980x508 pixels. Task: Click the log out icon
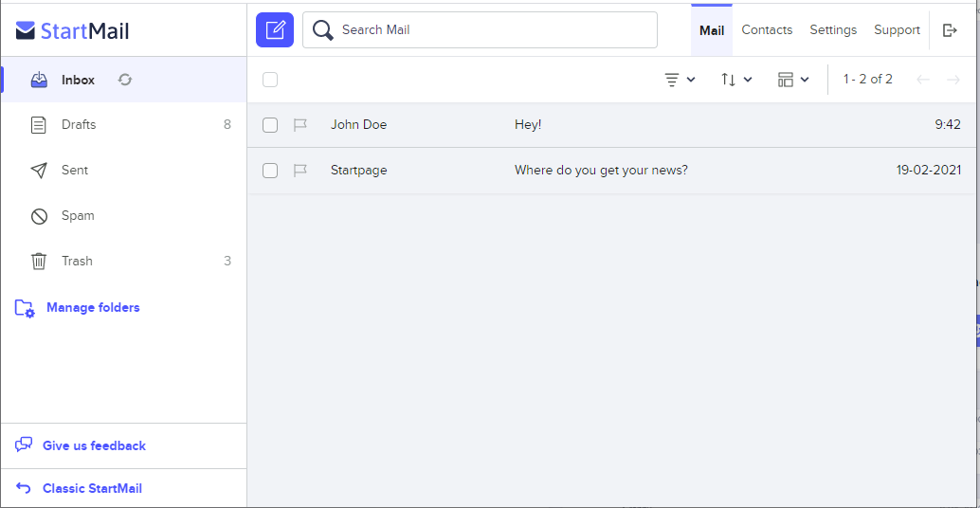click(x=950, y=30)
